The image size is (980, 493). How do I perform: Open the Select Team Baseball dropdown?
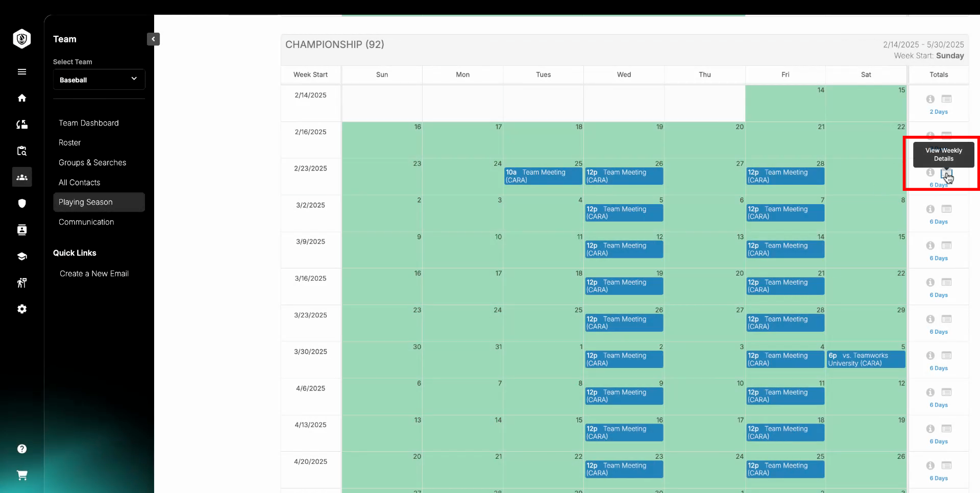pyautogui.click(x=99, y=80)
